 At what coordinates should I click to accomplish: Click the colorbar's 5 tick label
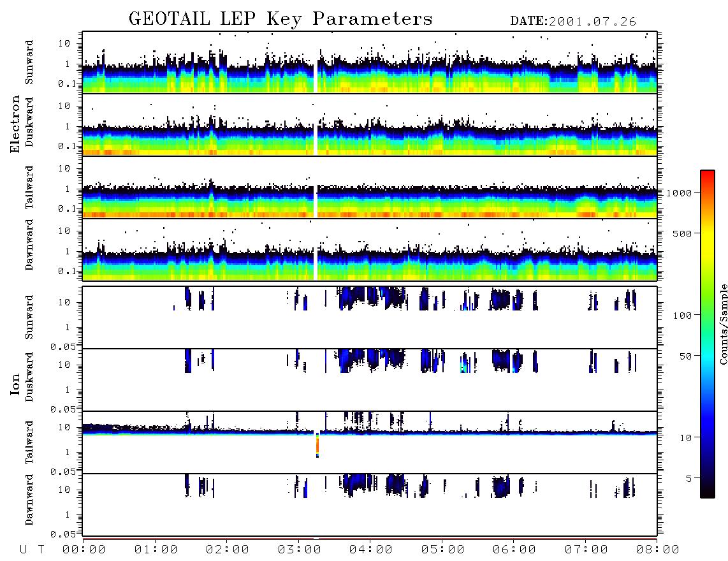click(688, 478)
